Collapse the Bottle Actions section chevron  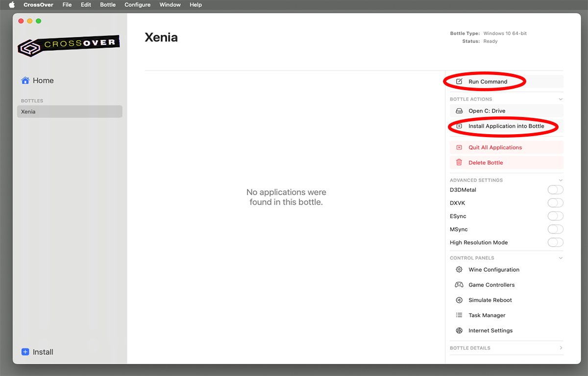pos(561,99)
